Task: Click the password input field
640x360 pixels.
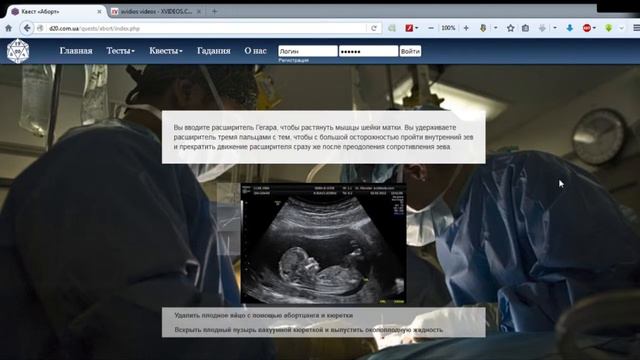Action: [369, 51]
